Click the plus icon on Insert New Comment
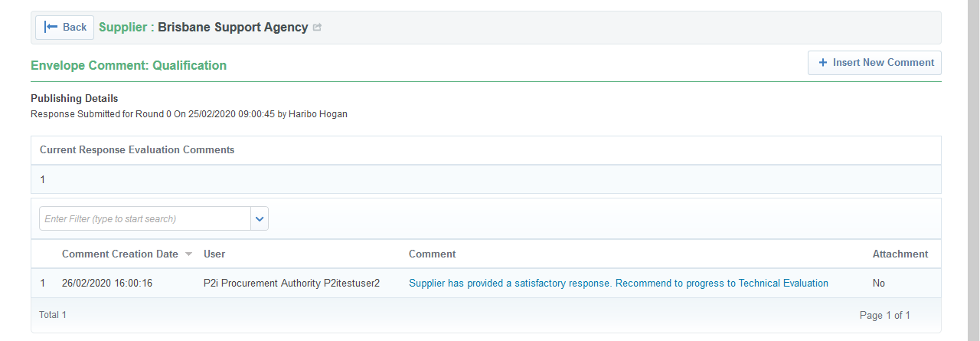The width and height of the screenshot is (980, 341). click(823, 63)
